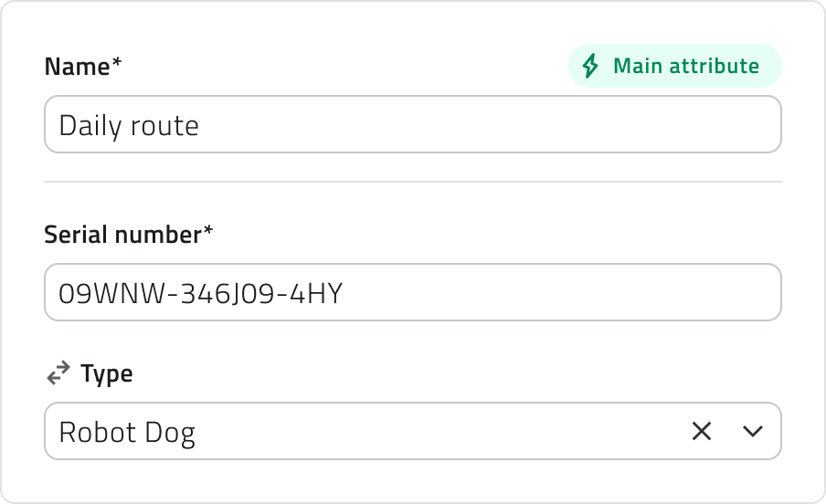Focus the Serial number input field

click(411, 292)
